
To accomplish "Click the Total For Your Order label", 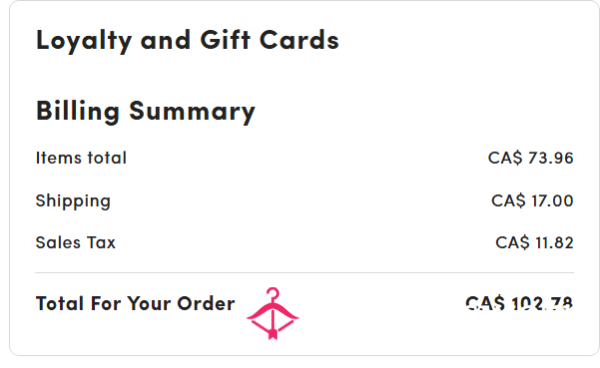I will tap(135, 303).
